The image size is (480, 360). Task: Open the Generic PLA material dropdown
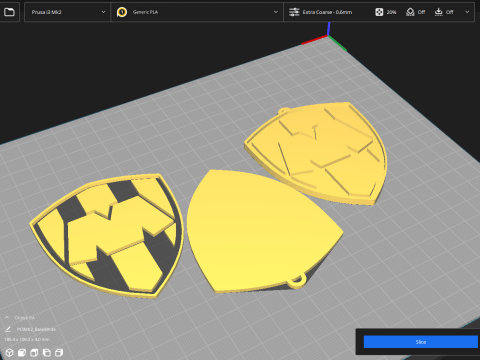197,12
